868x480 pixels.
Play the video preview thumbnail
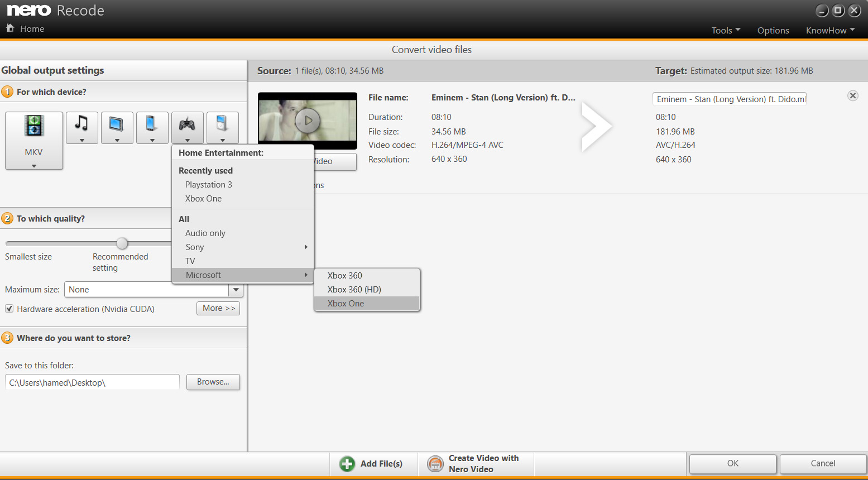[308, 120]
